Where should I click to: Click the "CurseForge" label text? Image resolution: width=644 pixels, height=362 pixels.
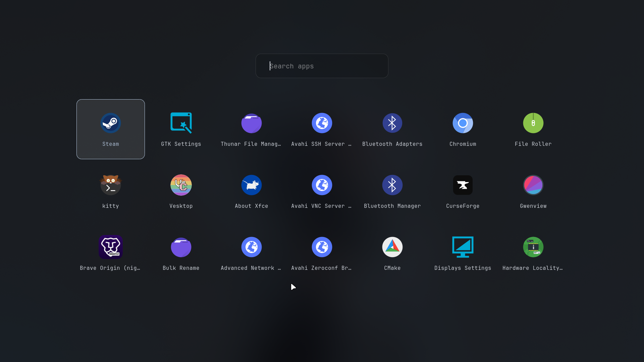tap(463, 206)
